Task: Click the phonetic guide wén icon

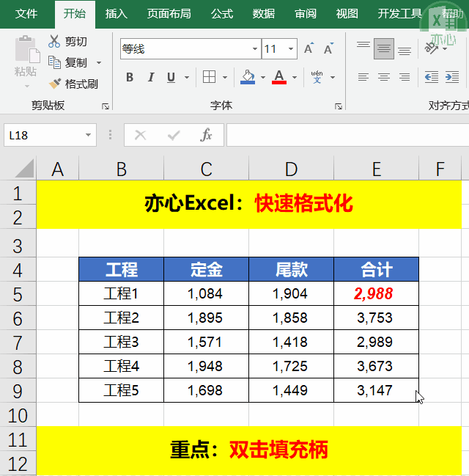Action: [x=317, y=77]
